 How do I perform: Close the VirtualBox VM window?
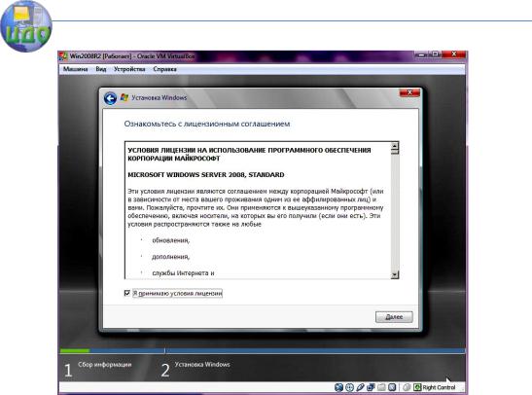(453, 54)
